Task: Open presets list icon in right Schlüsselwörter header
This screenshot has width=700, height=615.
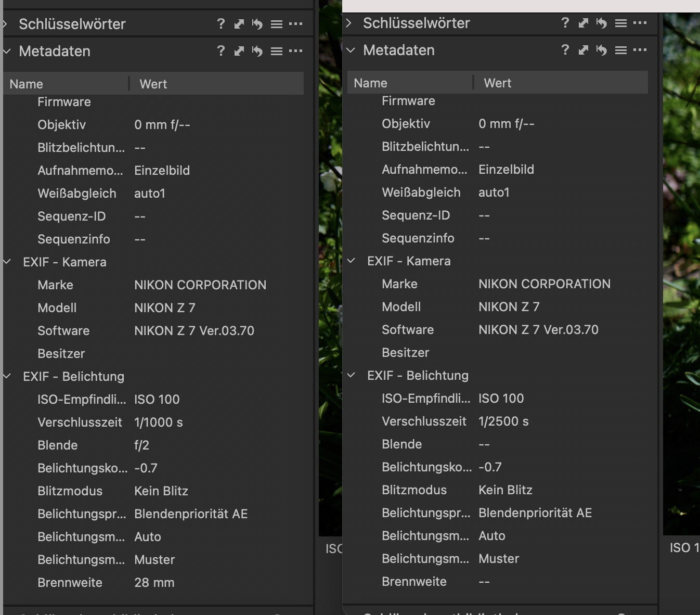Action: pyautogui.click(x=621, y=23)
